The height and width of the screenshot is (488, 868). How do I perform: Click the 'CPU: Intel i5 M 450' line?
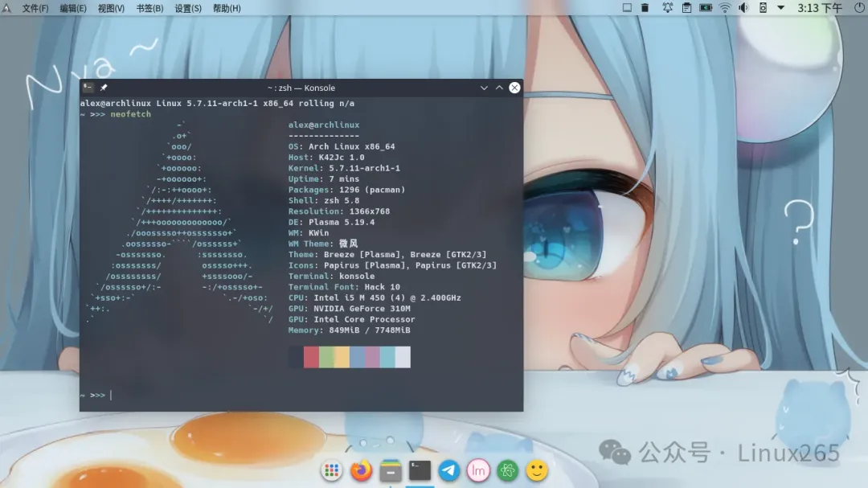(x=375, y=298)
